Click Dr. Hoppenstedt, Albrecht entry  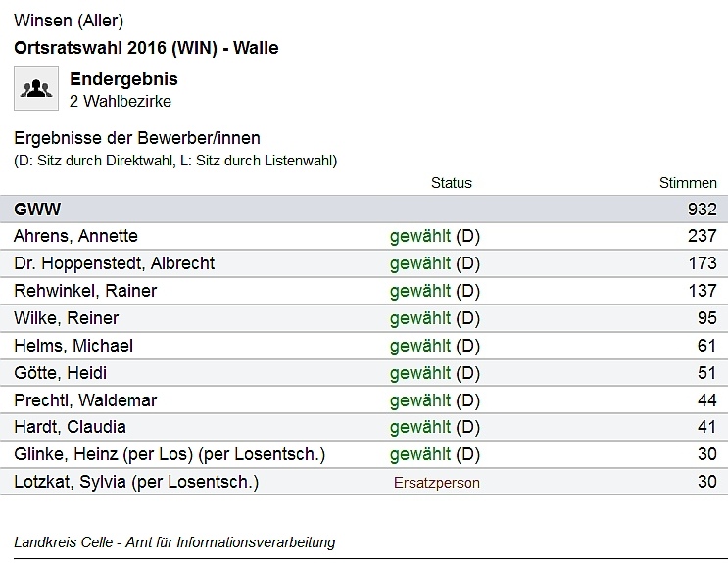(x=114, y=263)
